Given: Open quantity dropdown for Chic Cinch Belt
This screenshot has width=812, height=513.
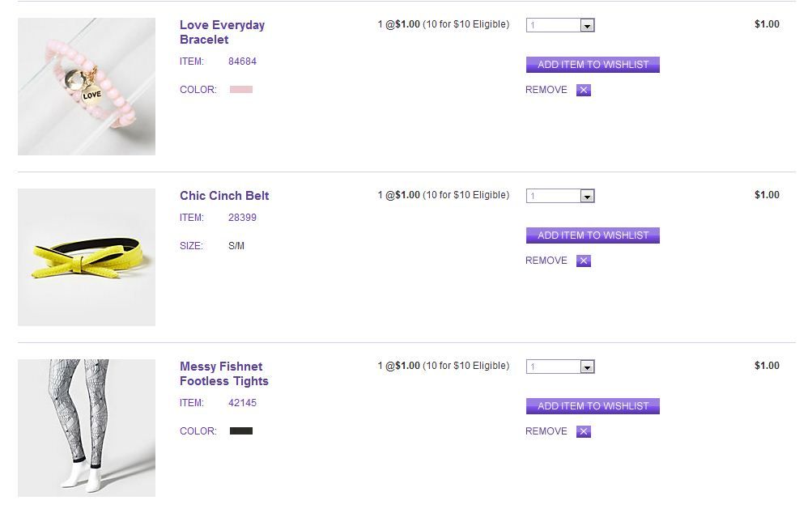Looking at the screenshot, I should point(588,197).
